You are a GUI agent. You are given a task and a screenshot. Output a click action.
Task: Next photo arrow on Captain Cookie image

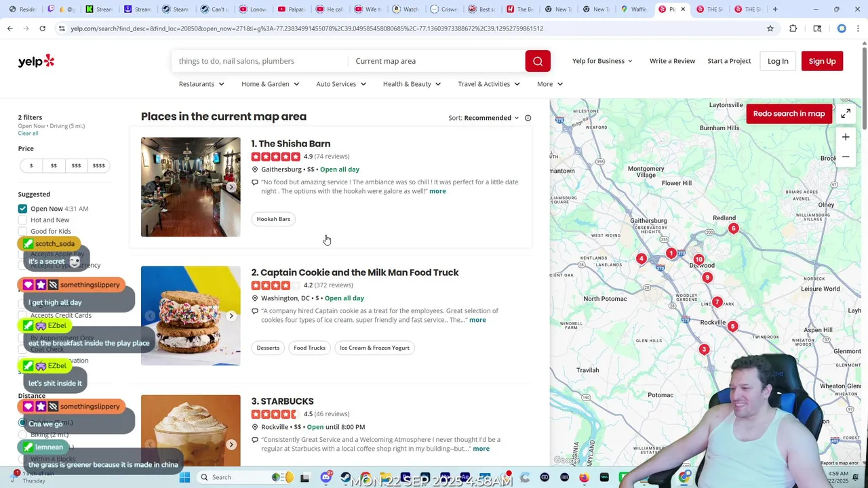tap(231, 316)
